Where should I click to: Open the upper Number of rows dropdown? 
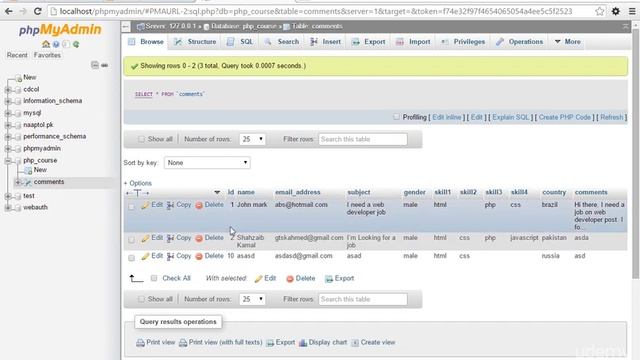point(252,139)
